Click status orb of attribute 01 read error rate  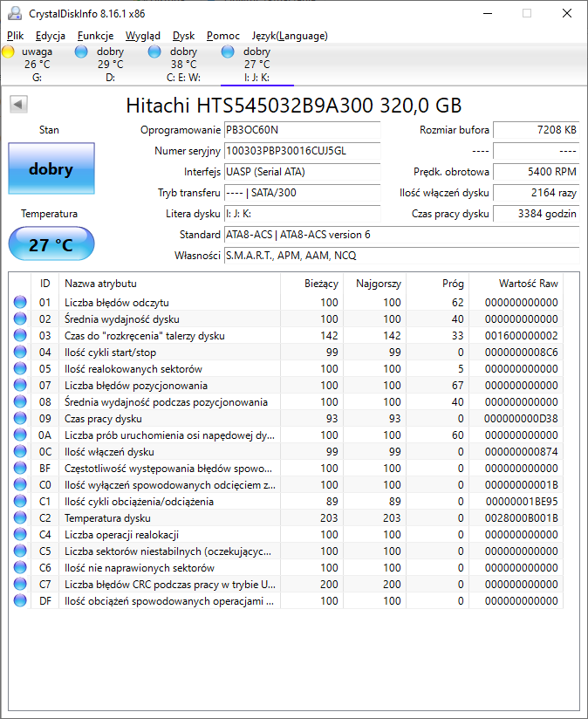[x=20, y=302]
